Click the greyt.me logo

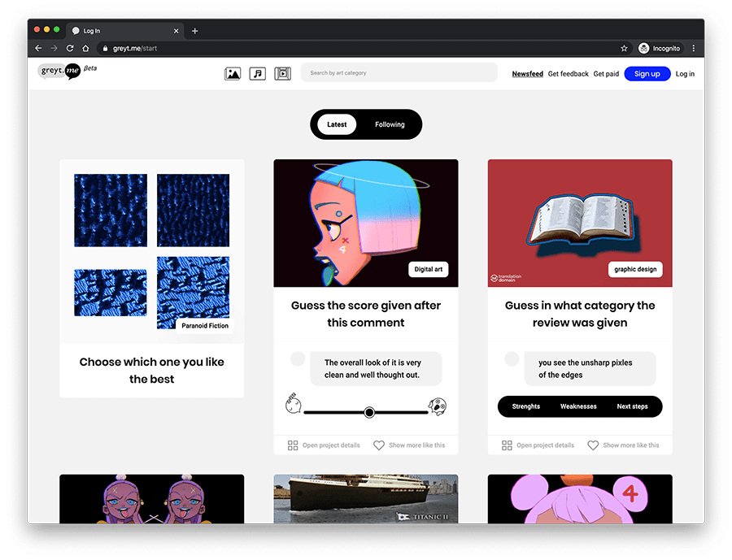pos(59,71)
